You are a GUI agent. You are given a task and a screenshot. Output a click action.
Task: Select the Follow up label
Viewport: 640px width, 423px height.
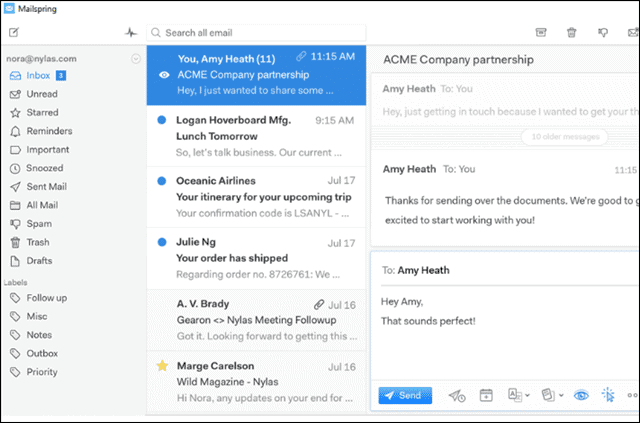click(46, 298)
